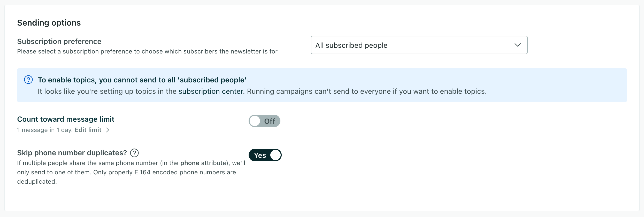644x217 pixels.
Task: Click the right-pointing chevron after Edit limit
Action: coord(108,130)
